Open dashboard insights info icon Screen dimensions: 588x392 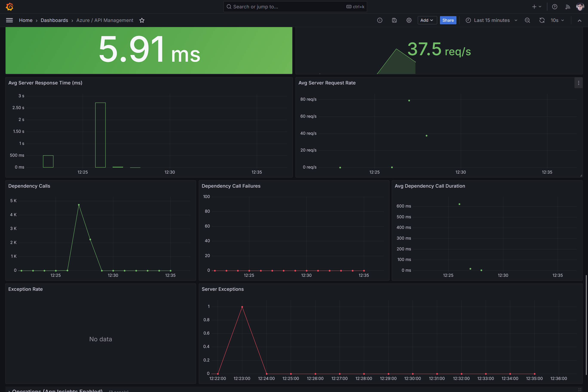pyautogui.click(x=380, y=20)
